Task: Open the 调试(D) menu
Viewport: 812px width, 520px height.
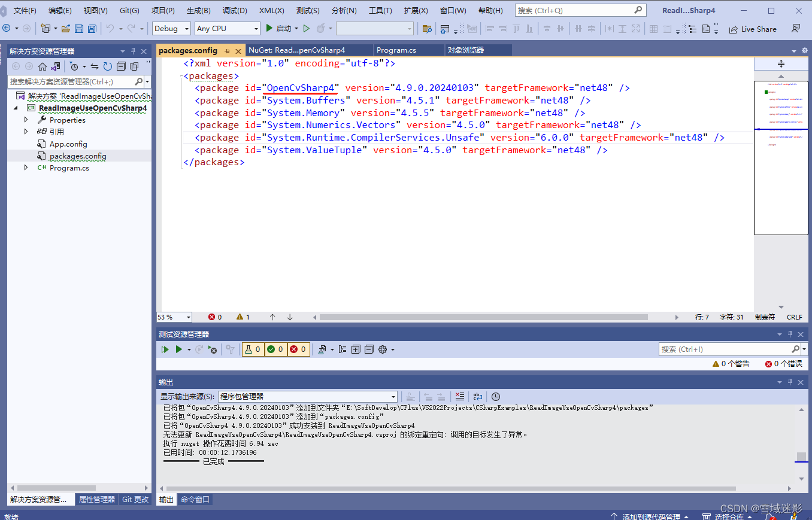Action: coord(235,10)
